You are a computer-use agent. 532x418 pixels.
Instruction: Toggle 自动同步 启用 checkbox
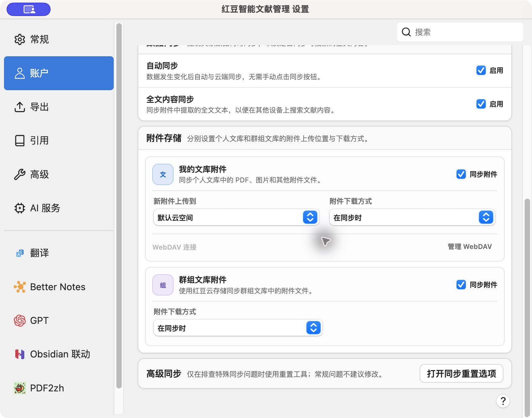coord(481,70)
